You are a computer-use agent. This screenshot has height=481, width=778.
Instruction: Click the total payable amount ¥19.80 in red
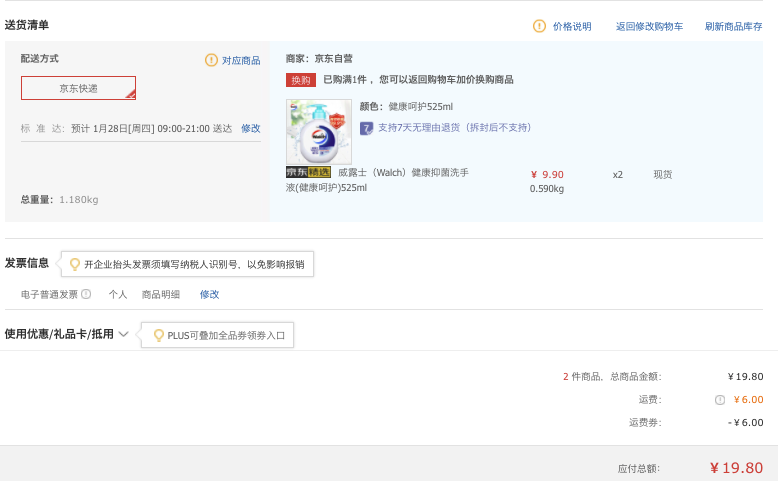tap(736, 468)
